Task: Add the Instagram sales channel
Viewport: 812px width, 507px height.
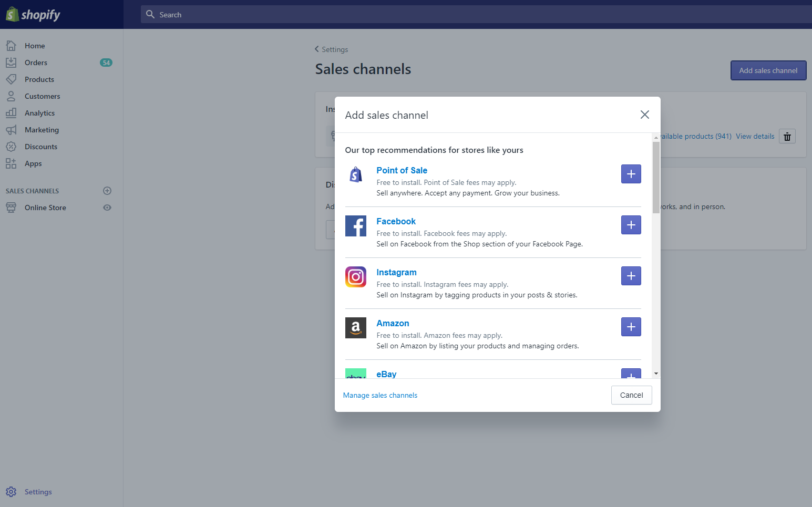Action: pos(631,276)
